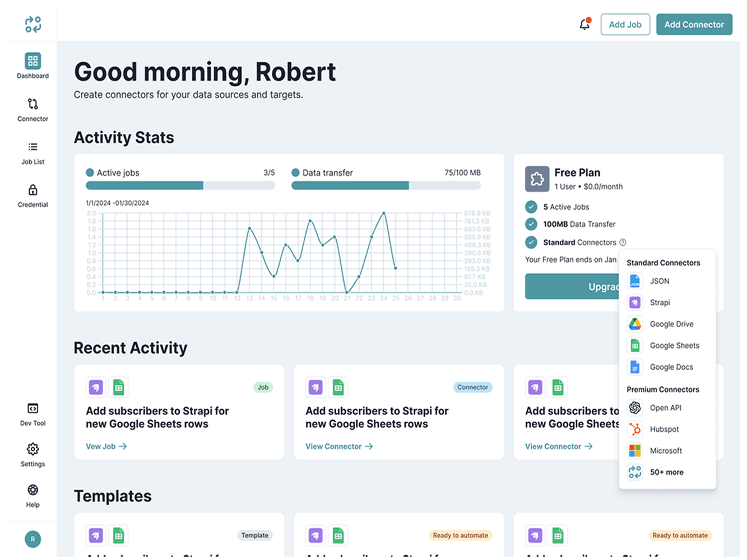Click the '75/100 MB' value
747x560 pixels.
tap(462, 172)
